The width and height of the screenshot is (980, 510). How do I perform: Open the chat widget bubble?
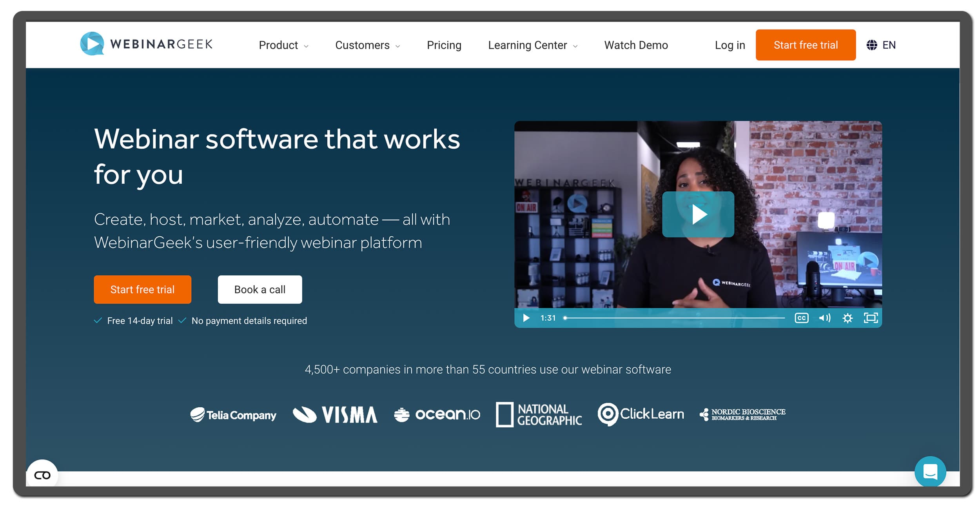click(x=930, y=471)
